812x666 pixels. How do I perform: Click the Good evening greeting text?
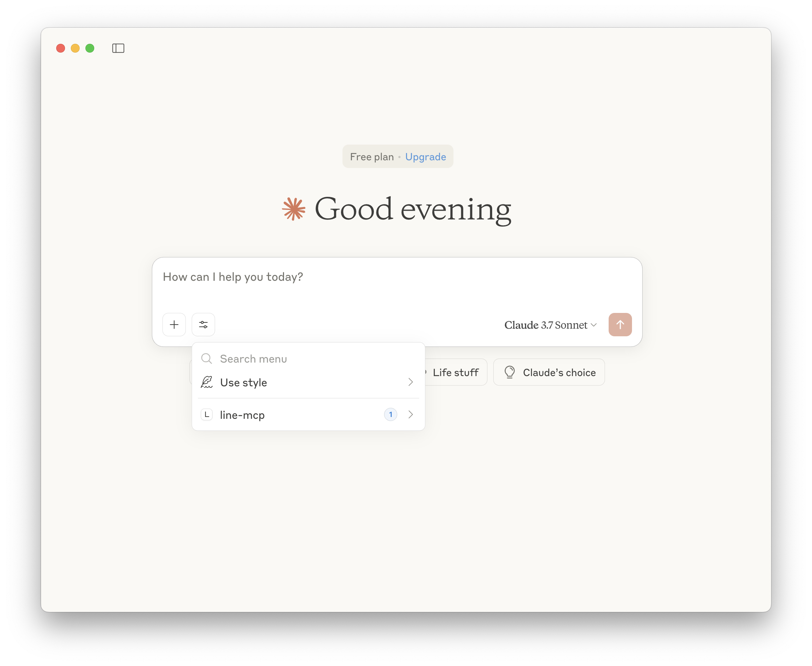click(413, 210)
